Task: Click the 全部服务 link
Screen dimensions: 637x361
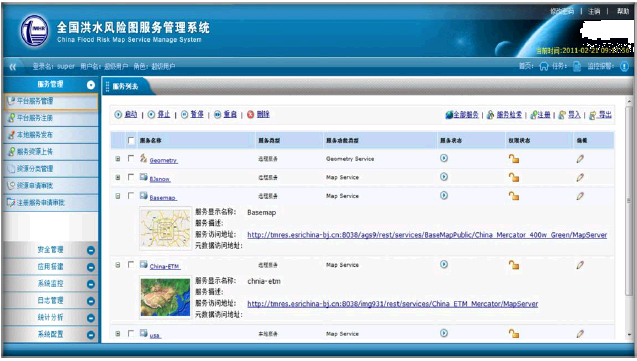Action: click(466, 115)
